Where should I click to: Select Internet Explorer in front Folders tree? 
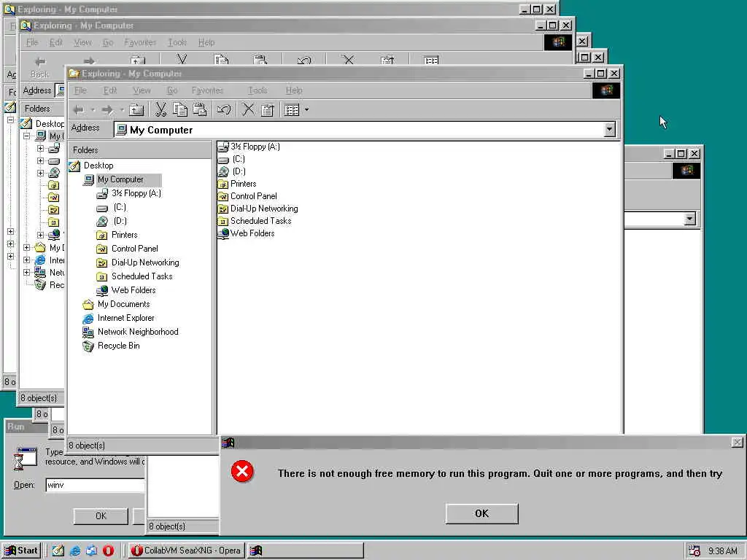(x=125, y=318)
